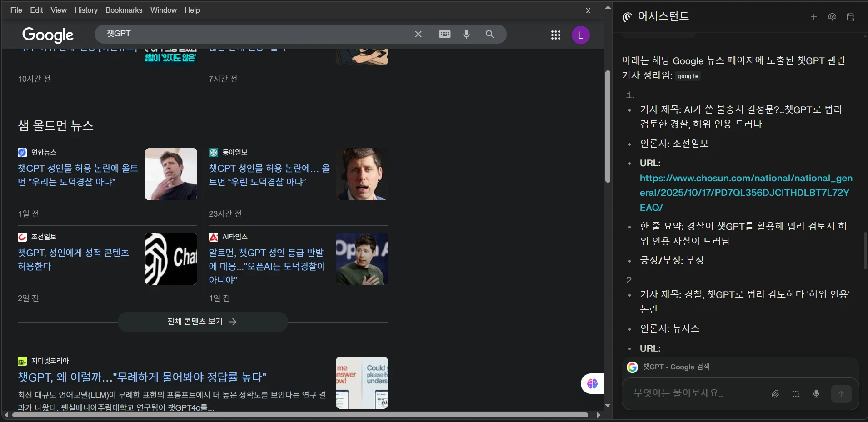868x422 pixels.
Task: Open the chosun.com article URL link
Action: [745, 193]
